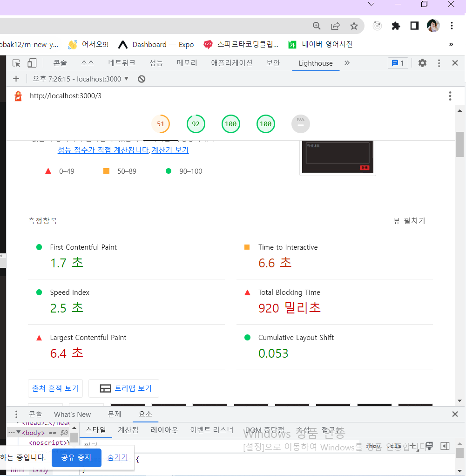This screenshot has width=466, height=476.
Task: Select the Lighthouse tab
Action: 316,63
